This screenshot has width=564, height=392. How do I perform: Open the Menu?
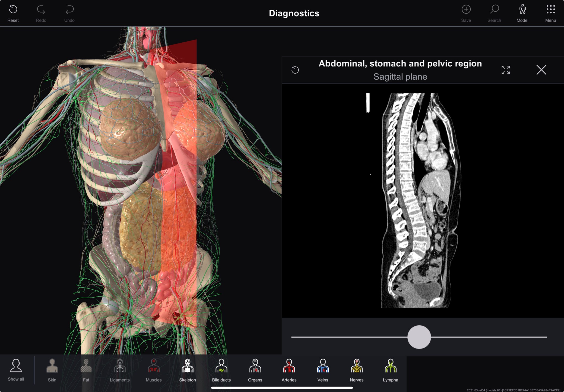click(550, 12)
